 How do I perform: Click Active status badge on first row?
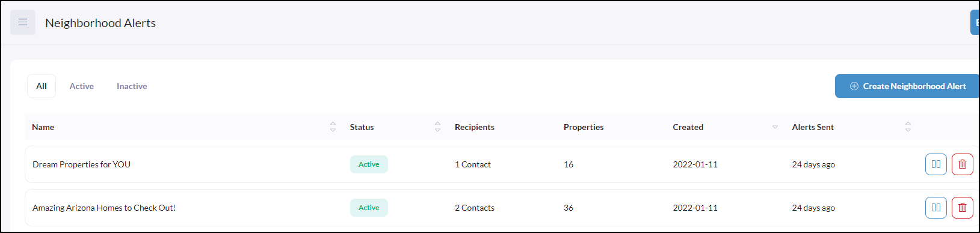point(369,164)
